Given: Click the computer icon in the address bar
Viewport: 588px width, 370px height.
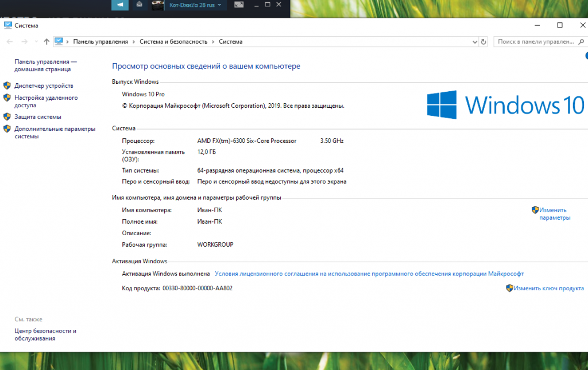Looking at the screenshot, I should (x=59, y=41).
